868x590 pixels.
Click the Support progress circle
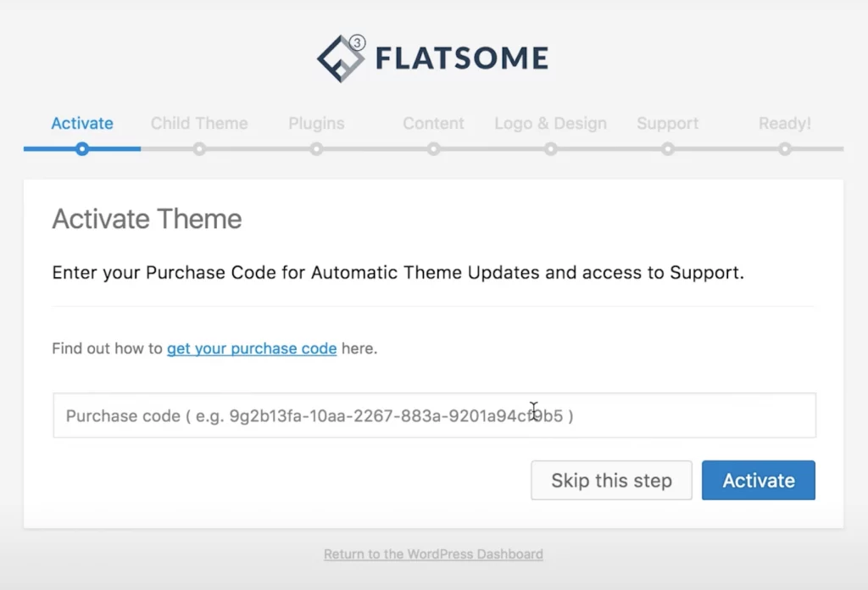[668, 149]
